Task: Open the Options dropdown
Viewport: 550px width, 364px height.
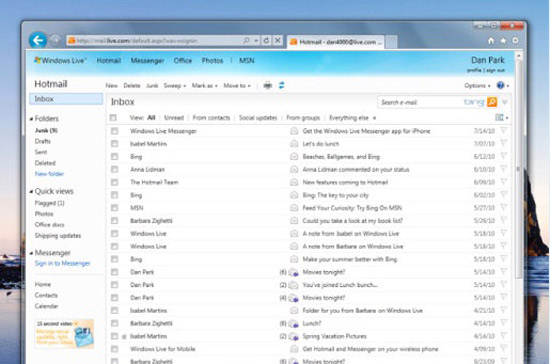Action: 477,86
